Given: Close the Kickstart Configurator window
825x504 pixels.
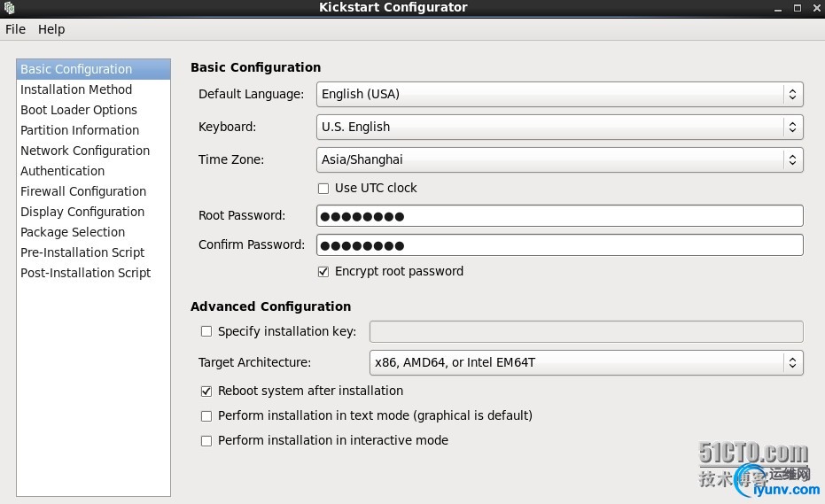Looking at the screenshot, I should [817, 9].
